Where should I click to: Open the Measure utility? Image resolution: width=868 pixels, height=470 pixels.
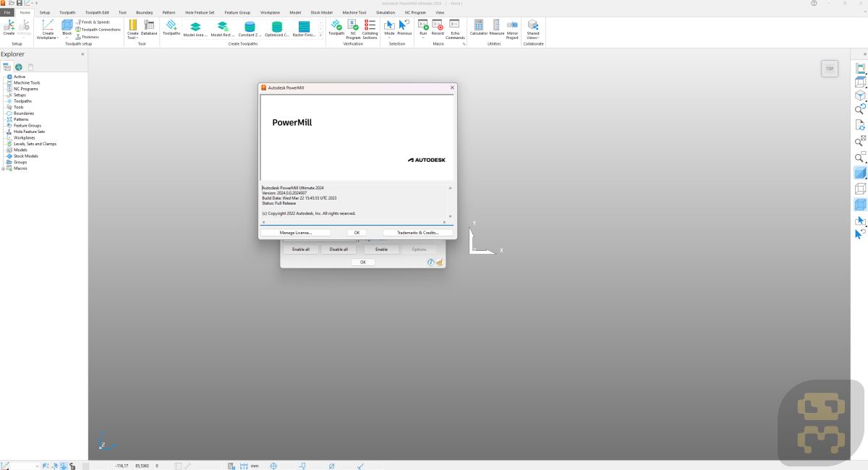(x=497, y=27)
